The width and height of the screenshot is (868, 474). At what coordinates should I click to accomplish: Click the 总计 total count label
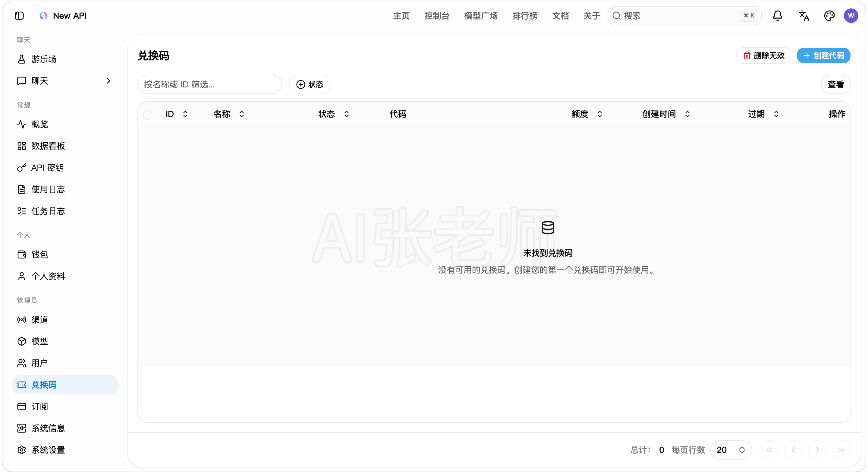pos(640,450)
